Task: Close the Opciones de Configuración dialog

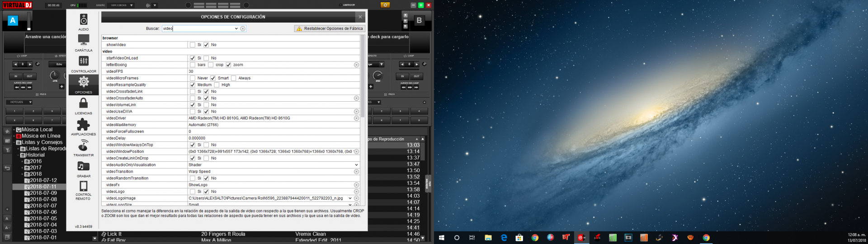Action: 360,17
